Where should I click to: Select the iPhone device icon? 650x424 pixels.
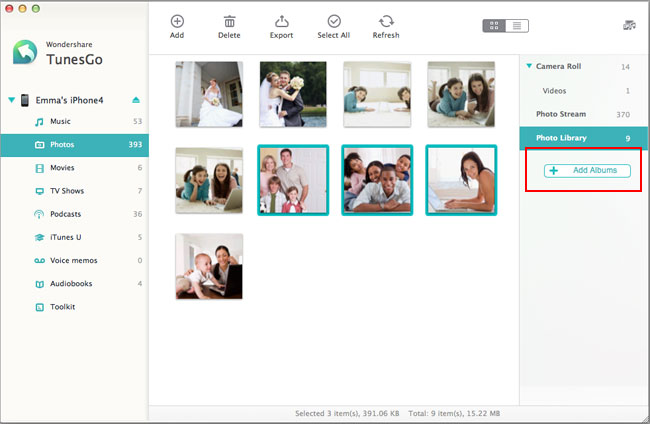(x=25, y=100)
